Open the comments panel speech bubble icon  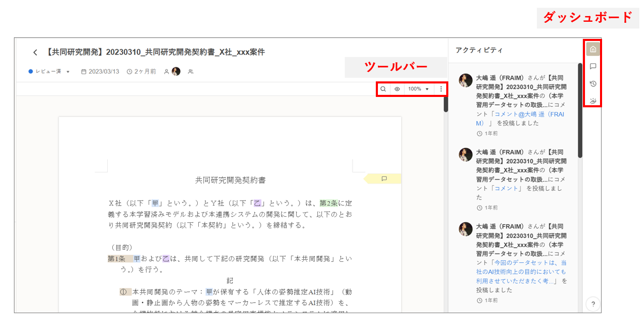point(593,66)
